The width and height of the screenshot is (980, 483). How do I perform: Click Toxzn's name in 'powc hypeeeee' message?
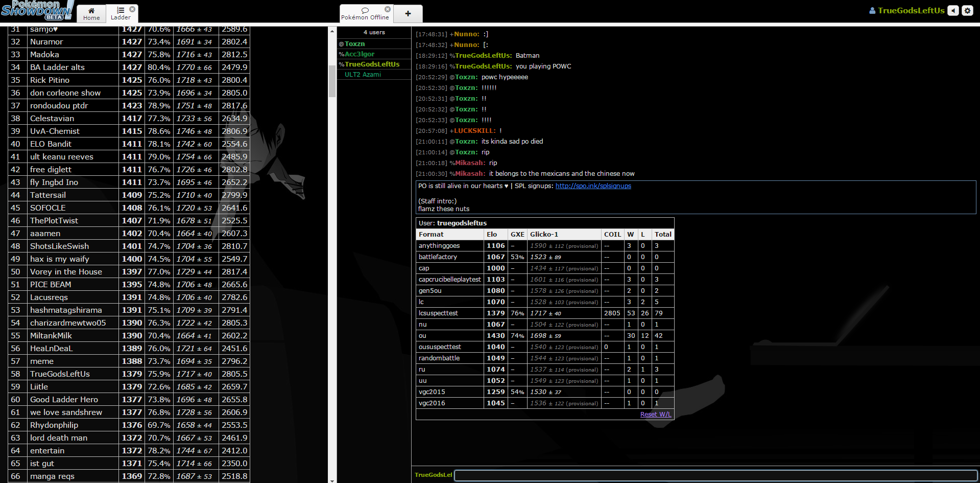point(466,77)
